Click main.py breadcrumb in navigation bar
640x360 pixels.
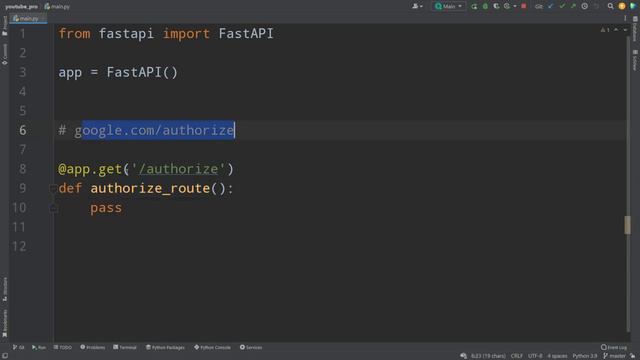[x=57, y=7]
